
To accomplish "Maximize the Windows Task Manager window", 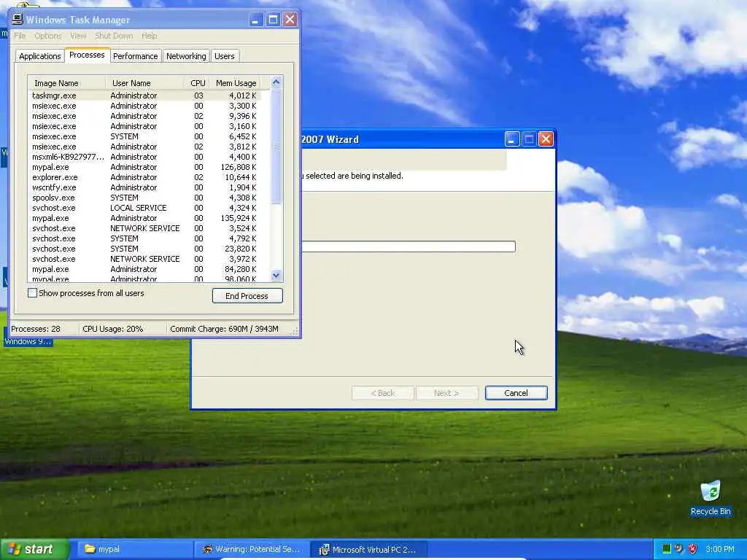I will 273,20.
